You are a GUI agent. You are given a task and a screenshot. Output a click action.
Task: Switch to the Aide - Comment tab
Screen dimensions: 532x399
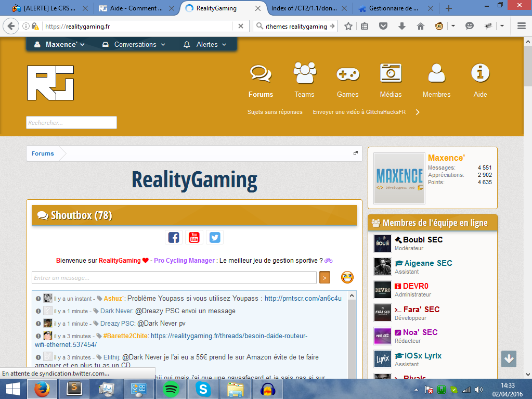click(136, 8)
